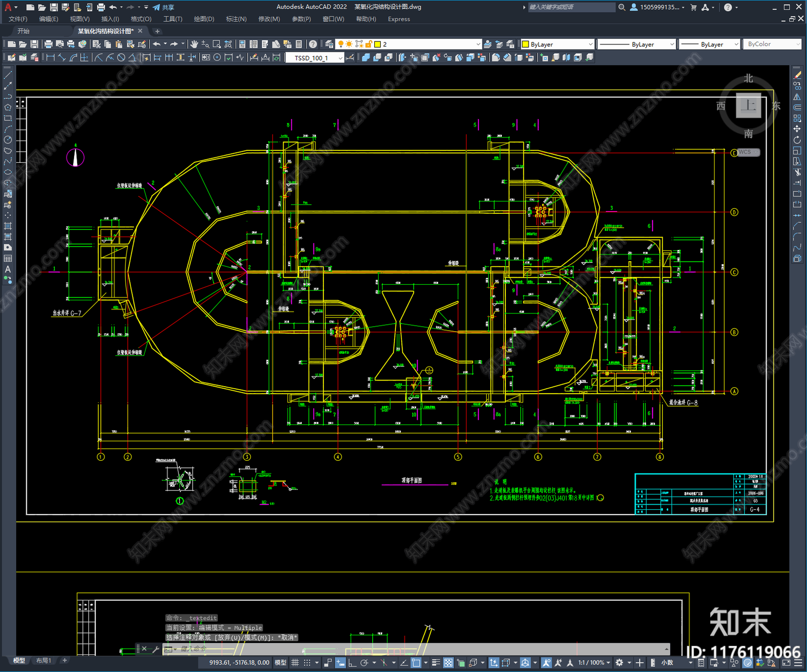Open the Help question mark icon
This screenshot has height=672, width=807.
point(313,44)
